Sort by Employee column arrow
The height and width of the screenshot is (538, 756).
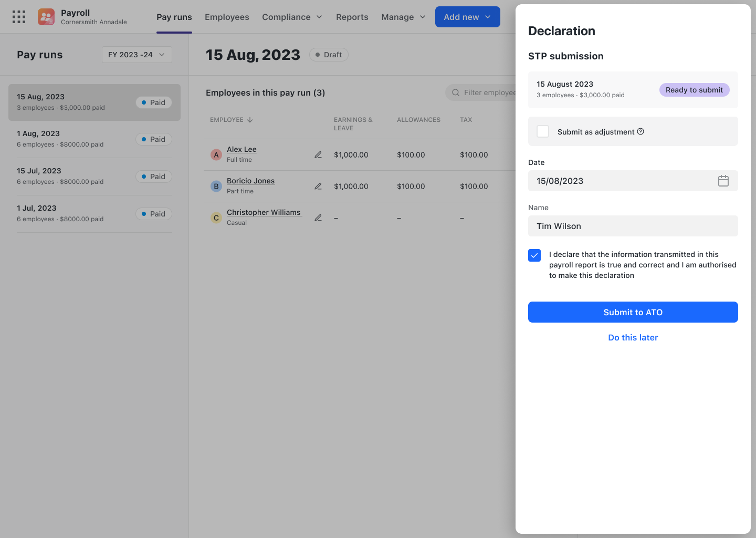[250, 120]
